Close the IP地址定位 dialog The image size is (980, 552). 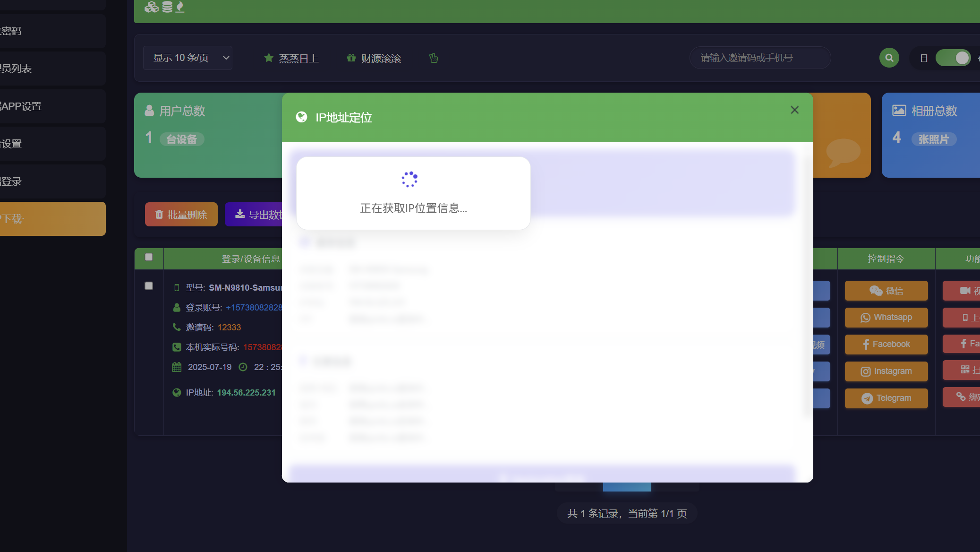794,110
